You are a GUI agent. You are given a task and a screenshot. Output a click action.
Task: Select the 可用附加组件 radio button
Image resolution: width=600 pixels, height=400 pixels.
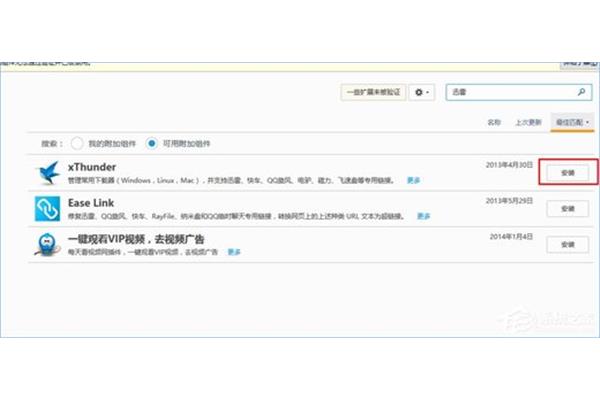152,144
